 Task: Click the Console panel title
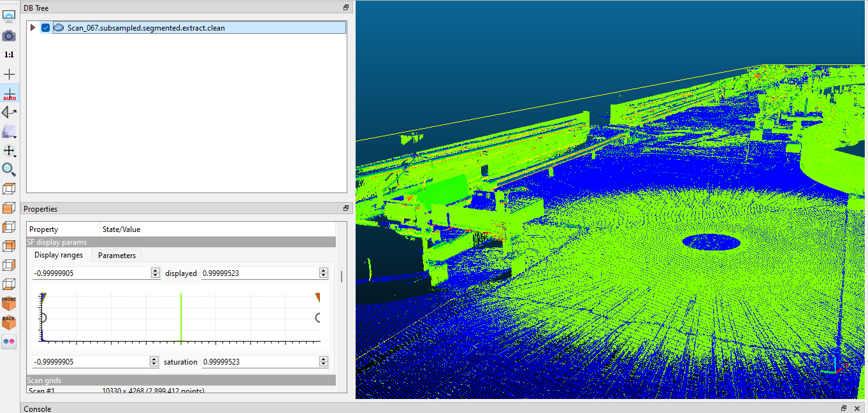click(x=37, y=409)
